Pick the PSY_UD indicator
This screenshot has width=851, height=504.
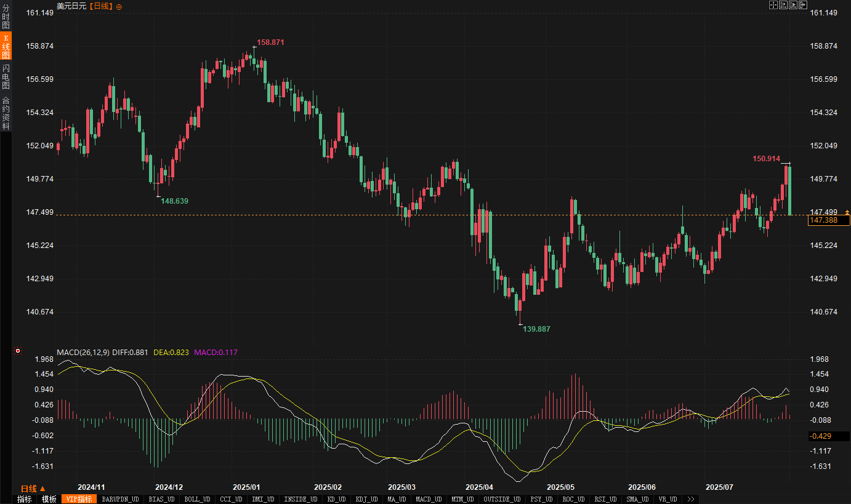[542, 499]
